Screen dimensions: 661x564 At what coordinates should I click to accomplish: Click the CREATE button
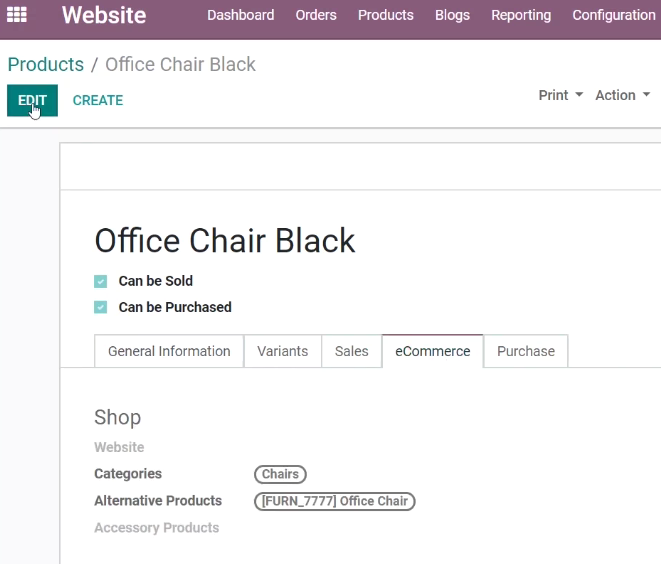pos(98,100)
